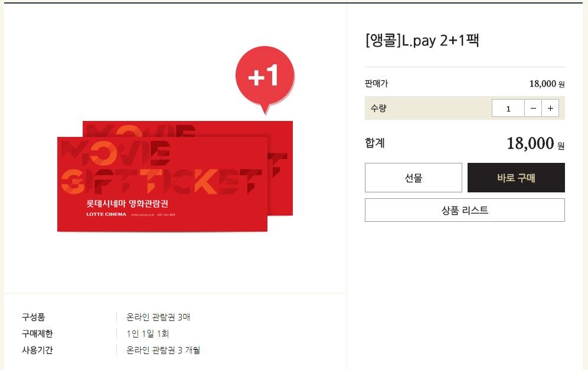Click the 롯데시네마 영화관람권 text on the ticket
The width and height of the screenshot is (588, 370).
click(127, 204)
